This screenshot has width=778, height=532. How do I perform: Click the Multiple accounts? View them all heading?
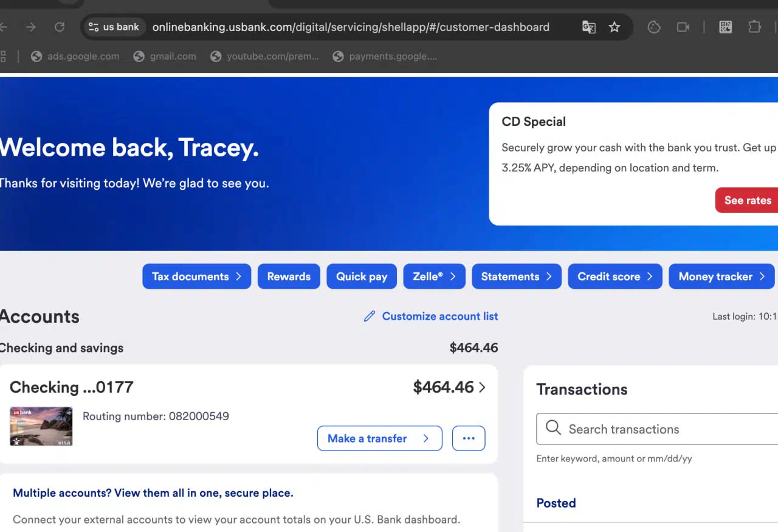(153, 493)
